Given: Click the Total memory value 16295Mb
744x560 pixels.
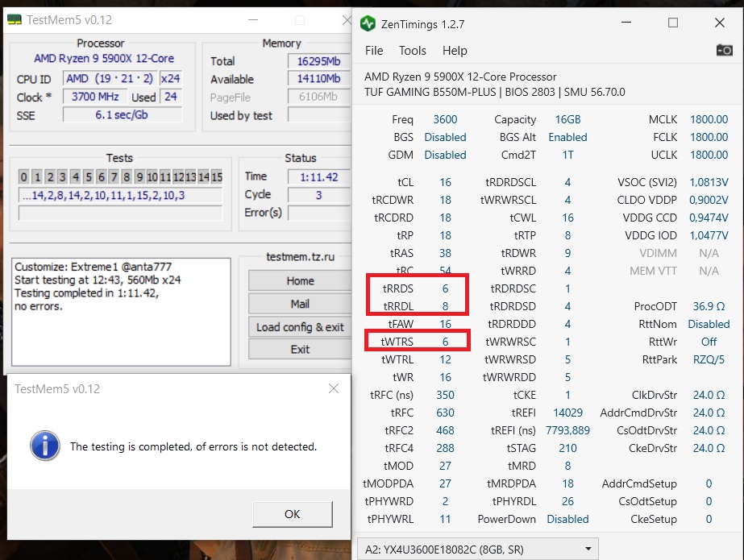Looking at the screenshot, I should click(x=318, y=61).
